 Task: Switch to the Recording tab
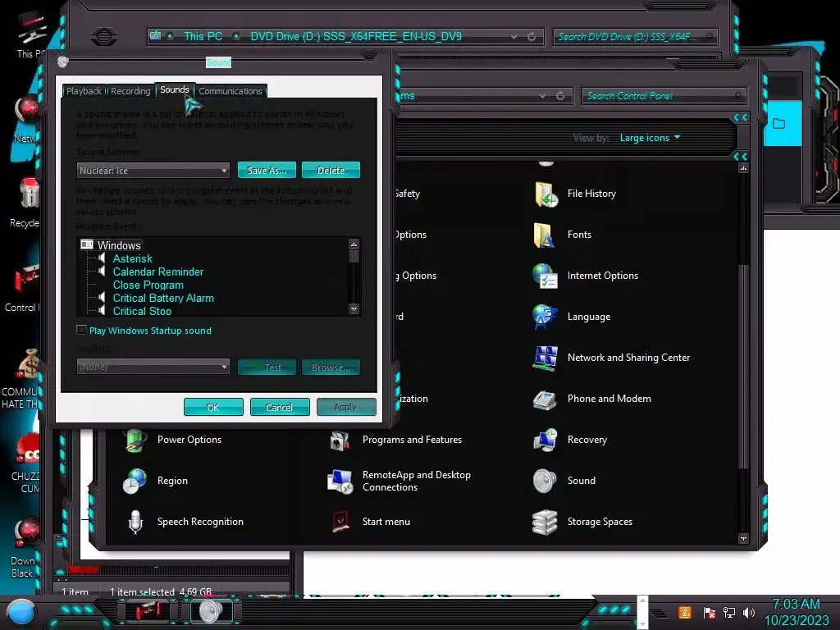coord(130,91)
